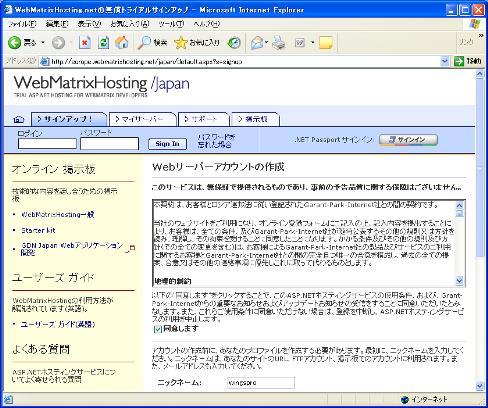Image resolution: width=488 pixels, height=408 pixels.
Task: Toggle the 同意します agreement checkbox
Action: point(158,329)
